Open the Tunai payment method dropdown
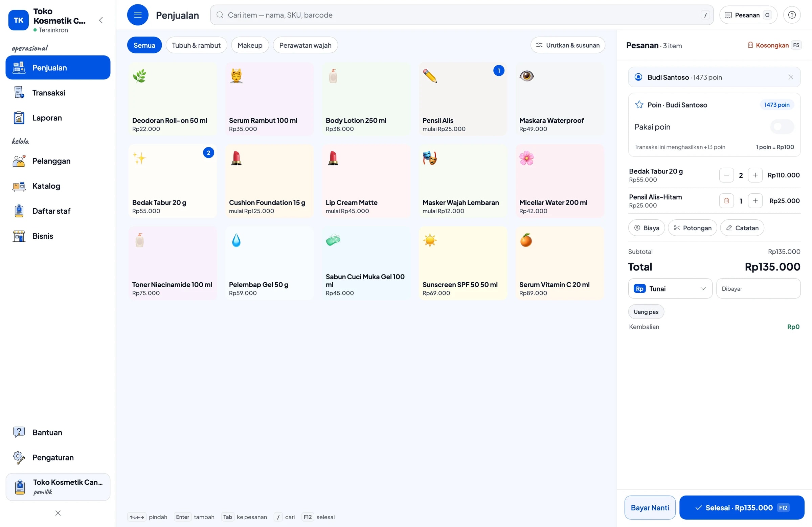This screenshot has height=527, width=812. [670, 289]
